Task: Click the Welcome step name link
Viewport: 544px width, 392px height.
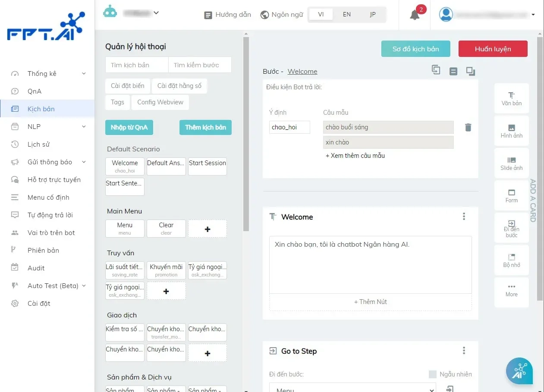Action: (x=302, y=72)
